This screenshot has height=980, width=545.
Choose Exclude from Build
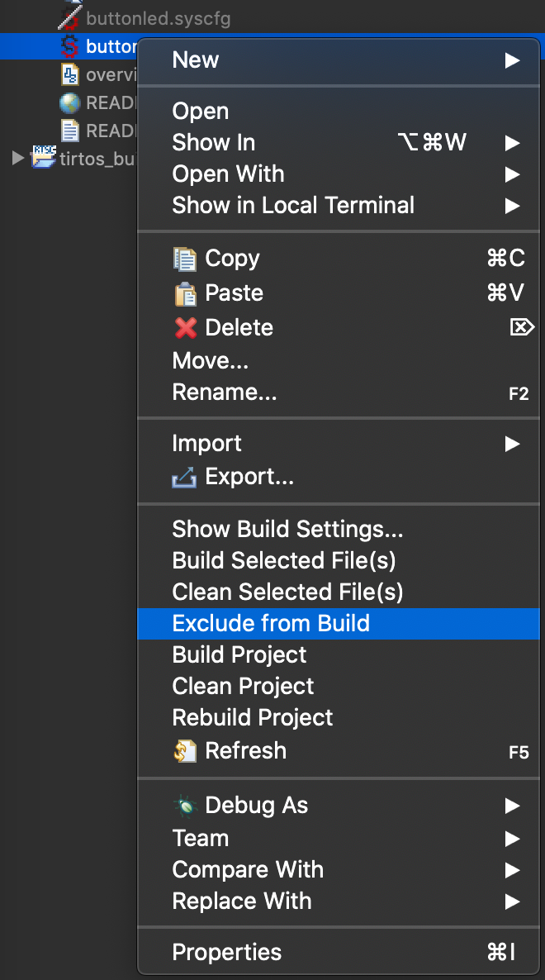[270, 623]
